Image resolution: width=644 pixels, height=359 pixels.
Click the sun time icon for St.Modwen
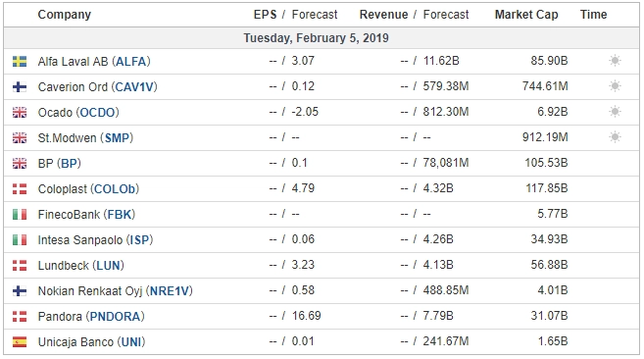click(x=615, y=137)
